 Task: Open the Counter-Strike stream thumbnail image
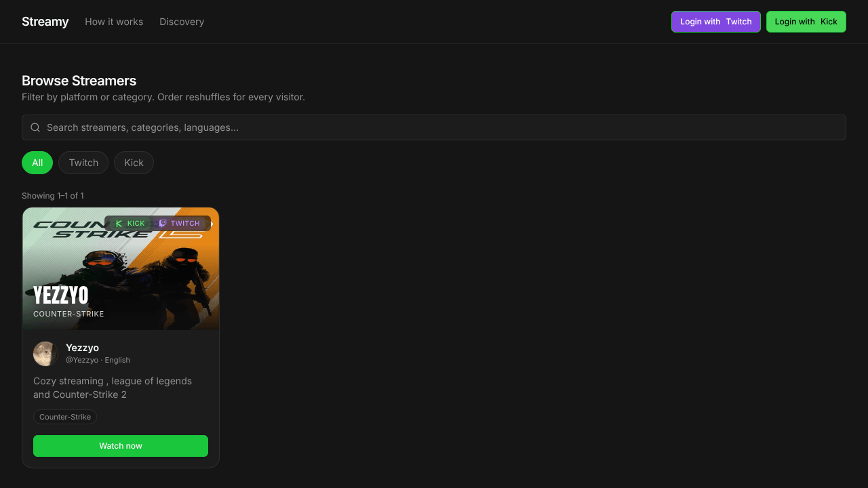pos(121,268)
